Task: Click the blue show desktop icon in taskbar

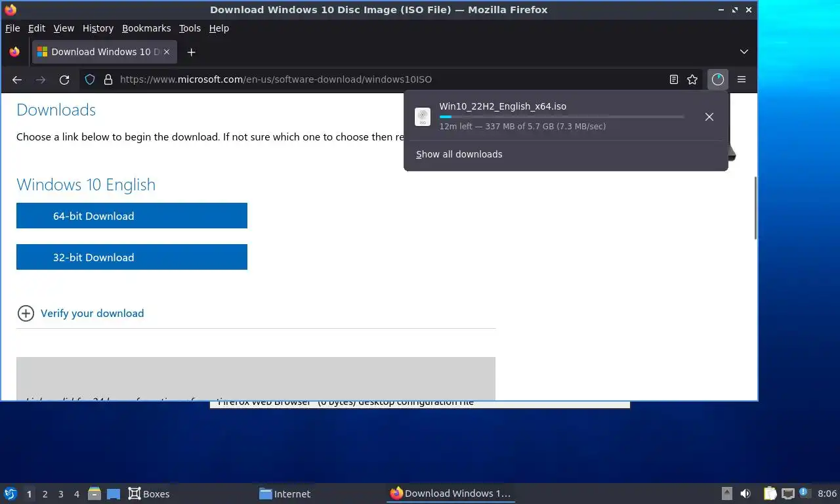Action: (114, 493)
